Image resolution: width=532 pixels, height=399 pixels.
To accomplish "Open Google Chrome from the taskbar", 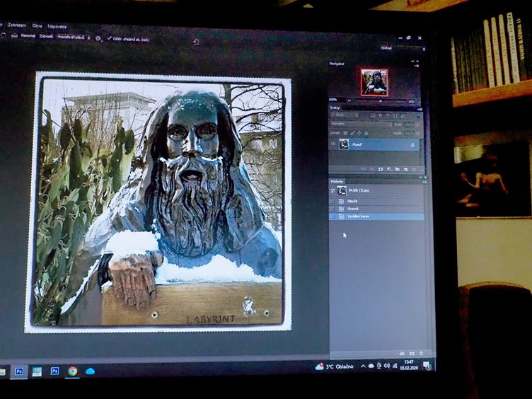I will tap(72, 371).
